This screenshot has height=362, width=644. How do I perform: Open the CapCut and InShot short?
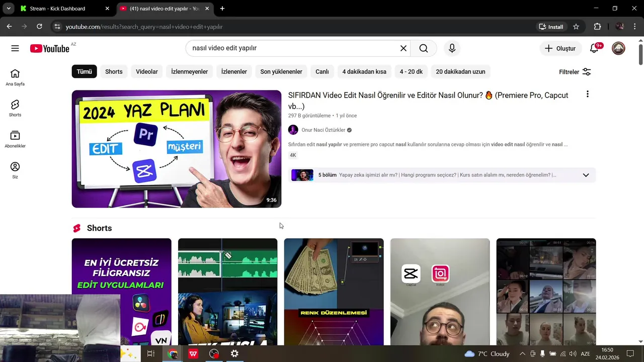(x=440, y=292)
